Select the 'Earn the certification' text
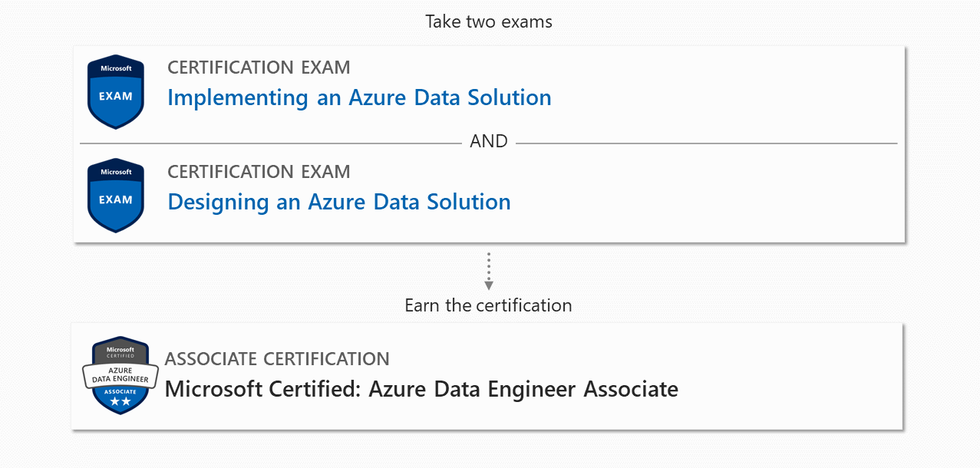980x468 pixels. [489, 305]
